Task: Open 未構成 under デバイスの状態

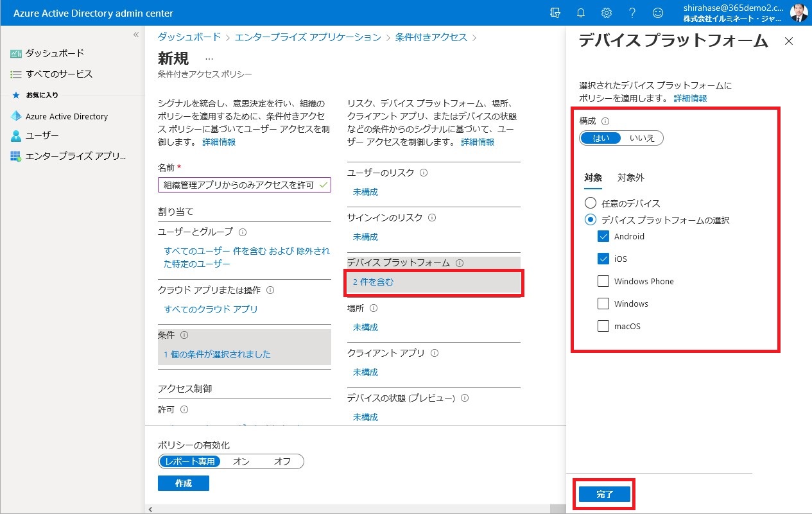Action: 365,417
